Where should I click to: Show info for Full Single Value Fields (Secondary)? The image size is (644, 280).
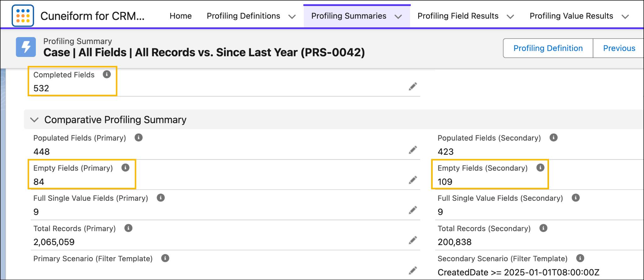(576, 198)
